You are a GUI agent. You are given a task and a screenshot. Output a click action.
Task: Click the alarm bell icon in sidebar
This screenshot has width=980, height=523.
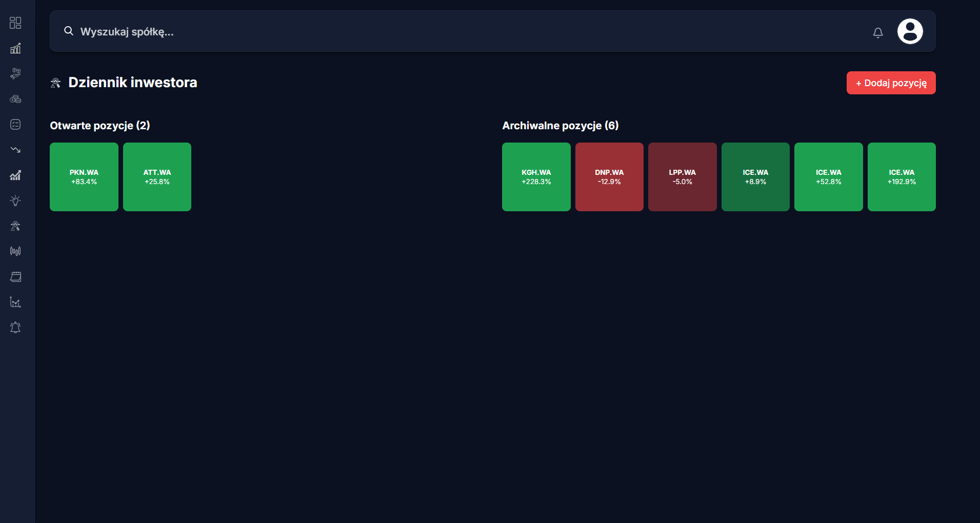point(15,328)
